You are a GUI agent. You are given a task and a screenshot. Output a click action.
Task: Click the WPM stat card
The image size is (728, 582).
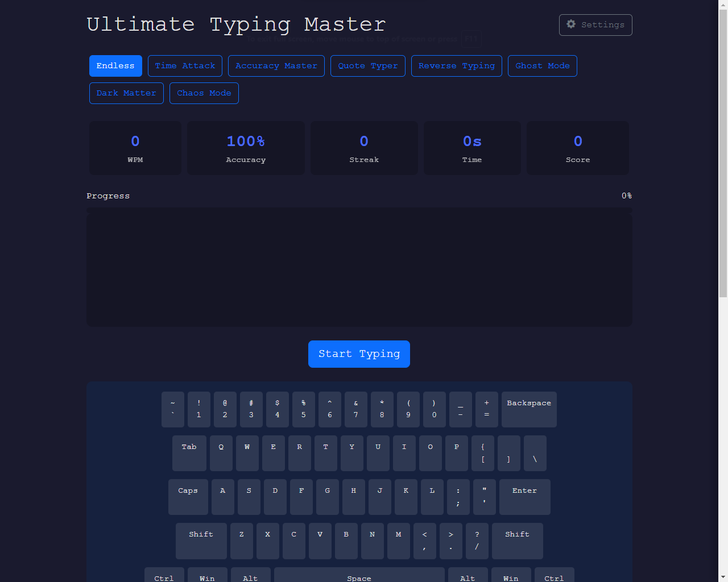point(135,148)
